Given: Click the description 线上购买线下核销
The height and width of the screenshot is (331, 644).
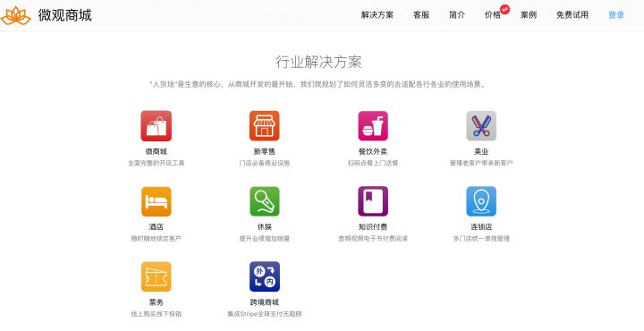Looking at the screenshot, I should pyautogui.click(x=156, y=314).
